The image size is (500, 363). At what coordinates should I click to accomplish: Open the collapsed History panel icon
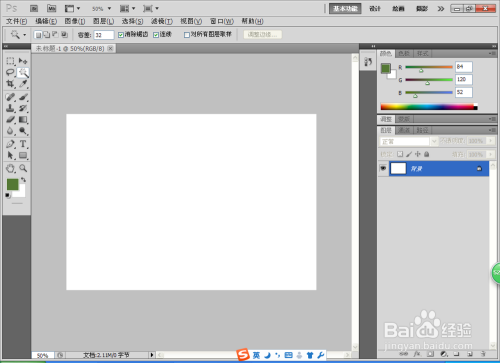tap(368, 62)
